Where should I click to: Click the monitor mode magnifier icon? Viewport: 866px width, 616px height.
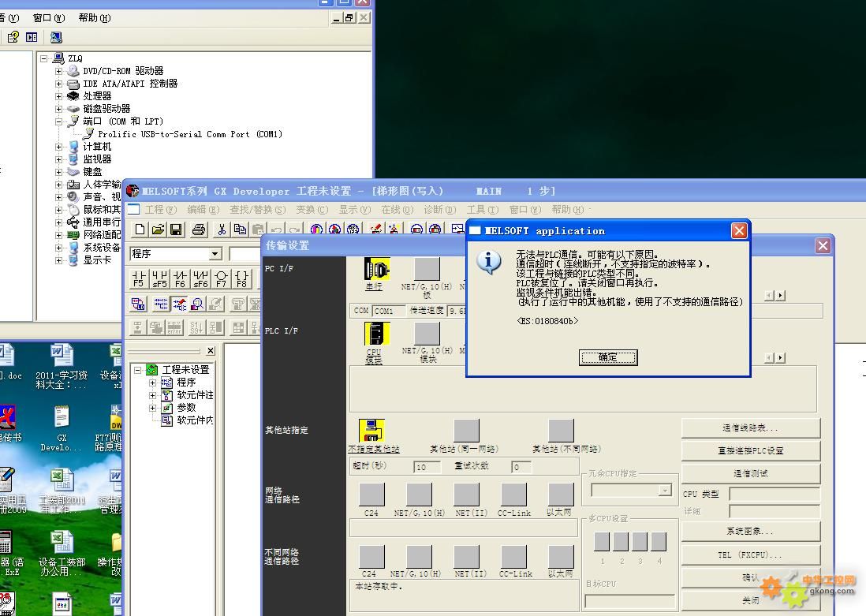click(198, 304)
